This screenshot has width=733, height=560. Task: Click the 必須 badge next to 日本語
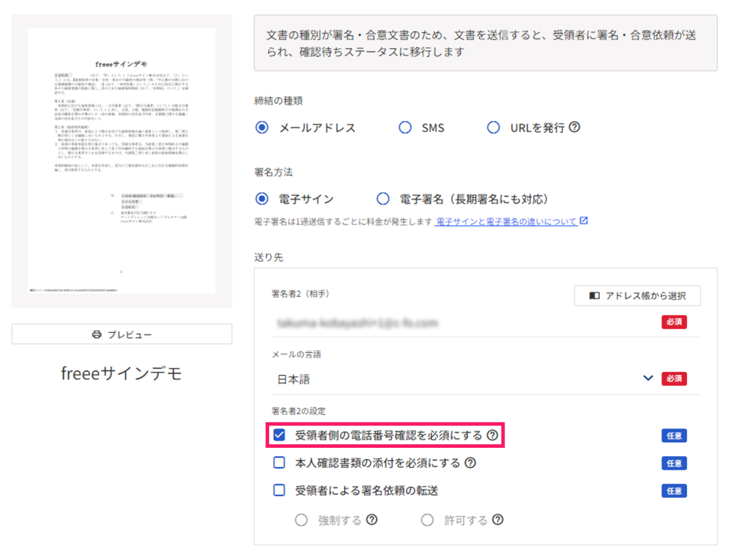674,378
